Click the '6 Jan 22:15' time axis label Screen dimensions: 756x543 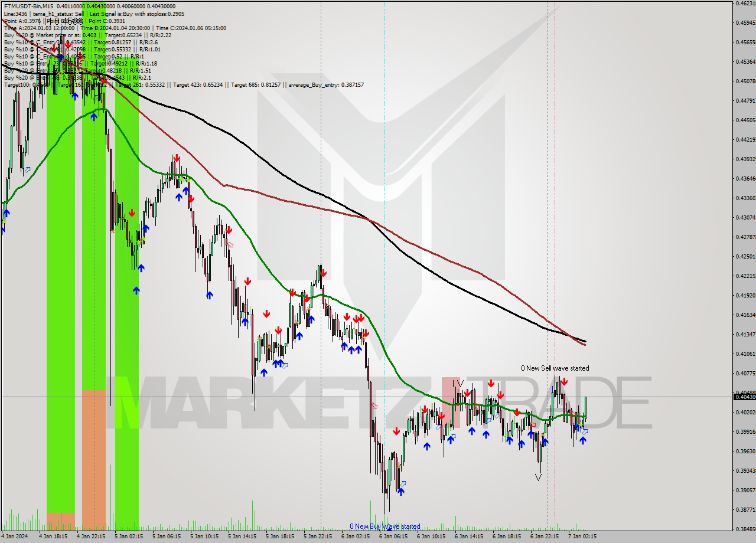tap(545, 537)
